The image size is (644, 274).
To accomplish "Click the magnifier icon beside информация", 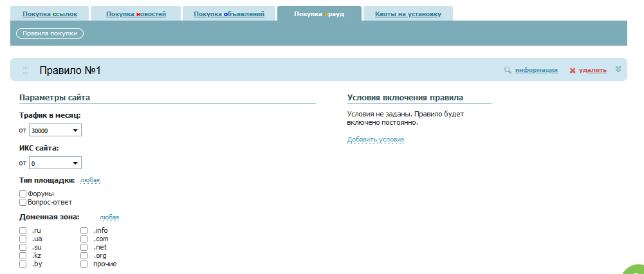I will click(508, 70).
